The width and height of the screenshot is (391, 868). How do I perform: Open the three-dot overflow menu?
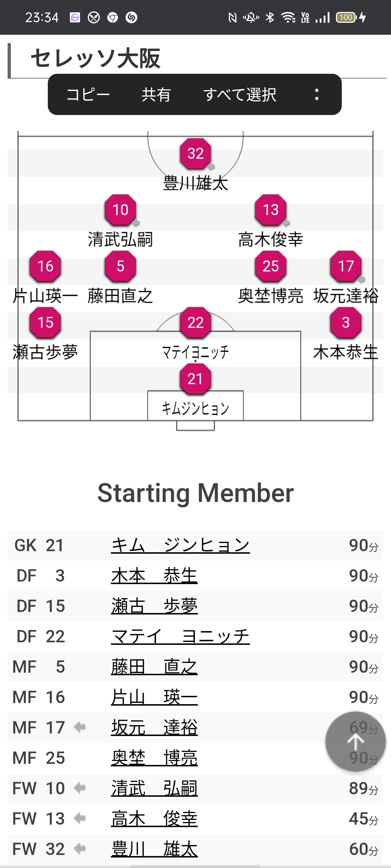[317, 94]
